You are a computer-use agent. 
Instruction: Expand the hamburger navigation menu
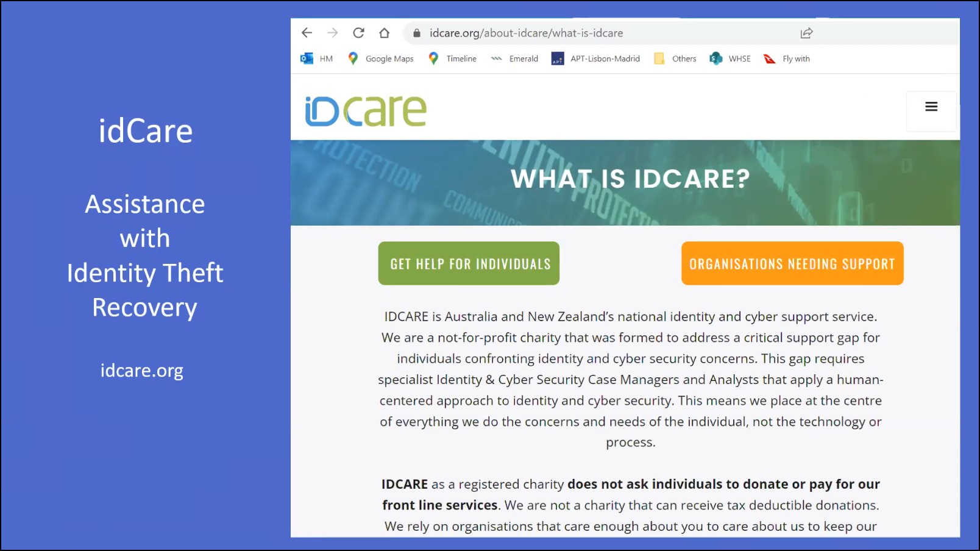[x=931, y=107]
